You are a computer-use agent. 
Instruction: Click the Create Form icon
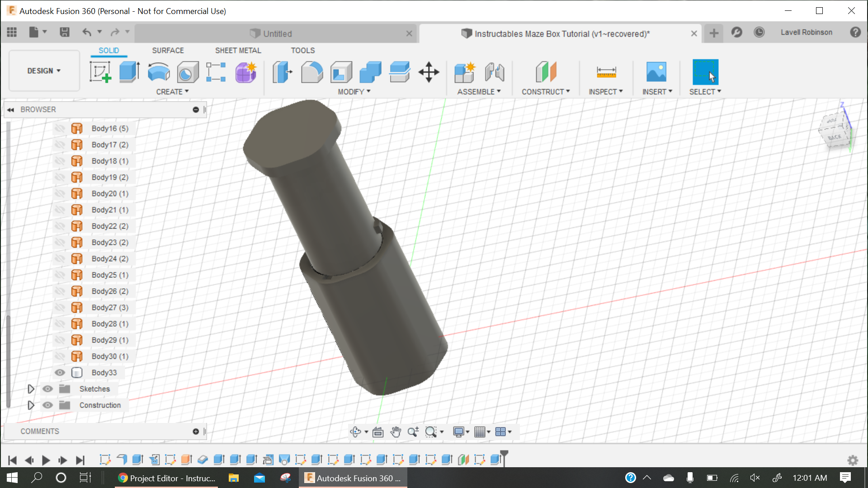[x=246, y=72]
